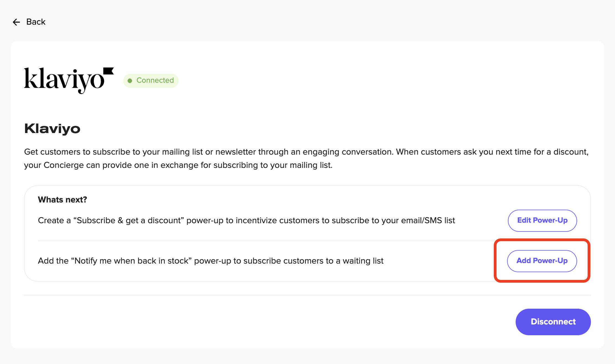Click the horizontal divider above the Disconnect button

pos(307,295)
